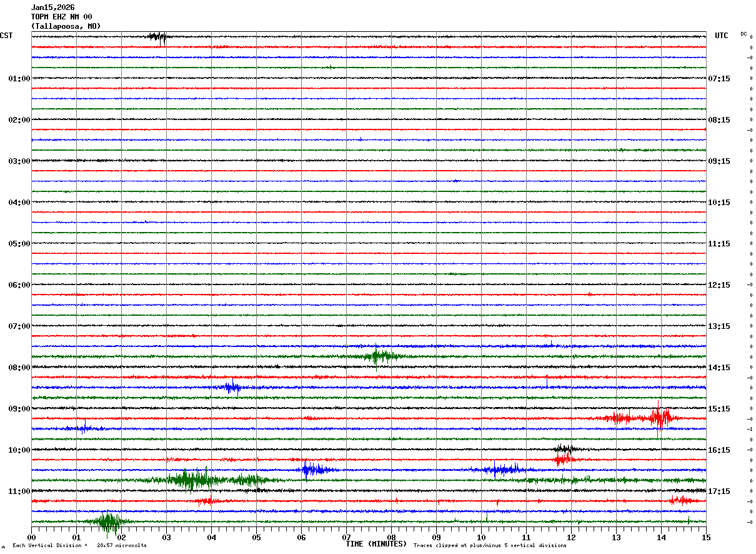
Task: Select the 10:00 CST time label
Action: click(x=19, y=450)
